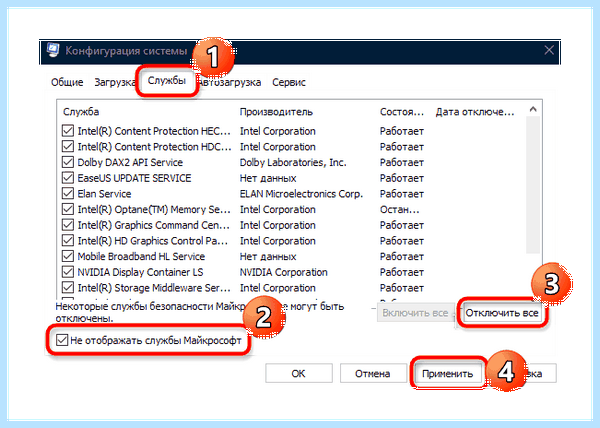Sort by Дата отключения column header
The image size is (600, 428).
pyautogui.click(x=475, y=112)
